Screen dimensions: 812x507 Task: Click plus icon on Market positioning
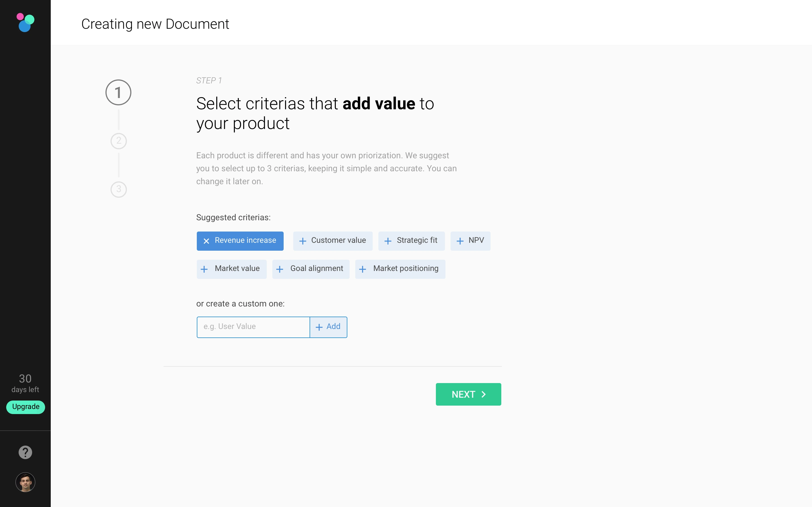pos(362,269)
